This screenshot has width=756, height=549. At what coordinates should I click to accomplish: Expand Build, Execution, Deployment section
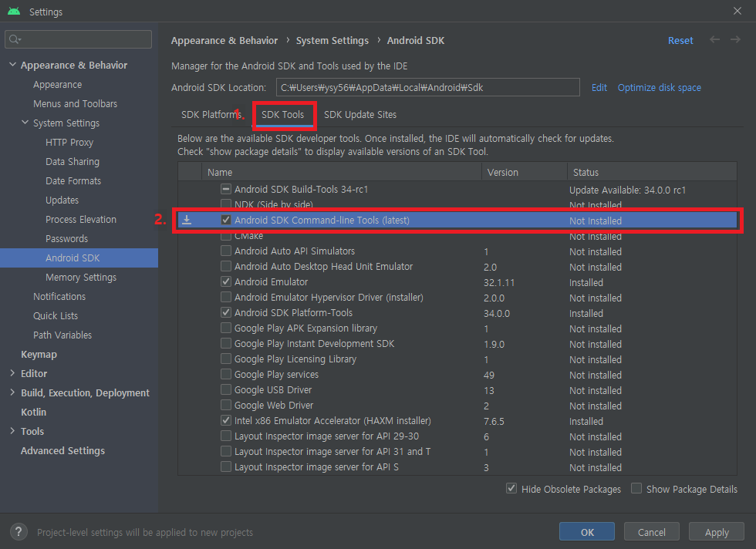pos(12,392)
